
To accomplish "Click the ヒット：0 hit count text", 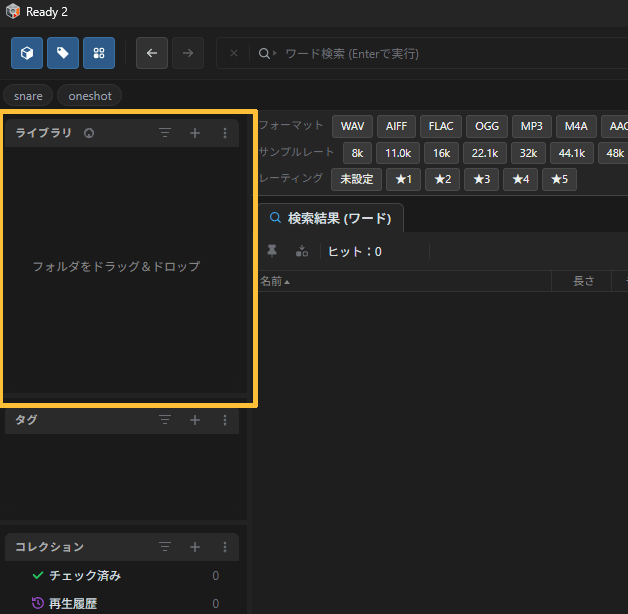I will pos(355,252).
